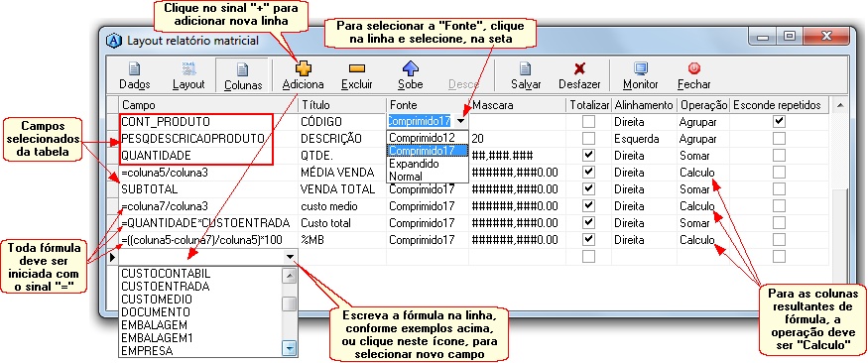
Task: Close window with red Fechar icon
Action: pos(693,68)
